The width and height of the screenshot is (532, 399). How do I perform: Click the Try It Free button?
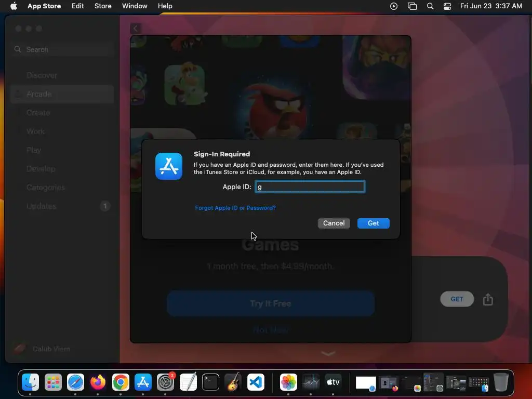tap(270, 303)
